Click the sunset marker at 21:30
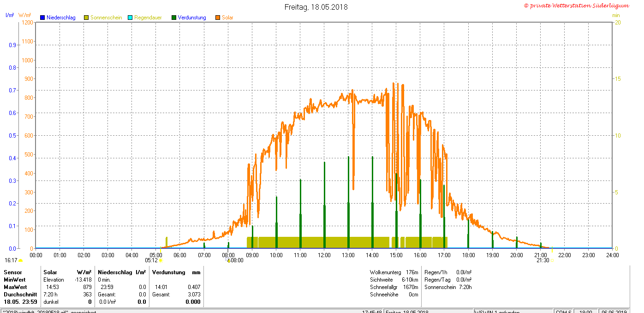This screenshot has width=644, height=313. tap(552, 260)
